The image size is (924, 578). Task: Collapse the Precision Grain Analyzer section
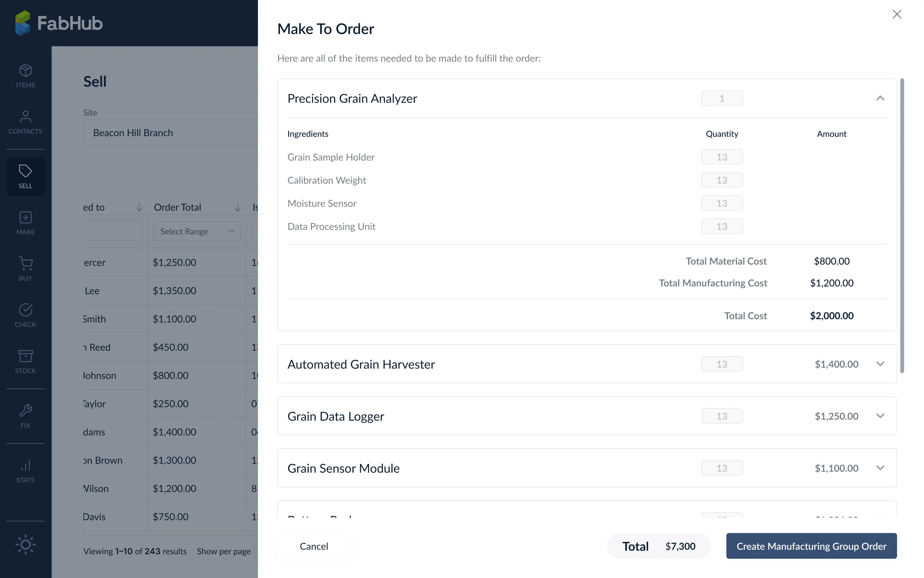tap(880, 98)
